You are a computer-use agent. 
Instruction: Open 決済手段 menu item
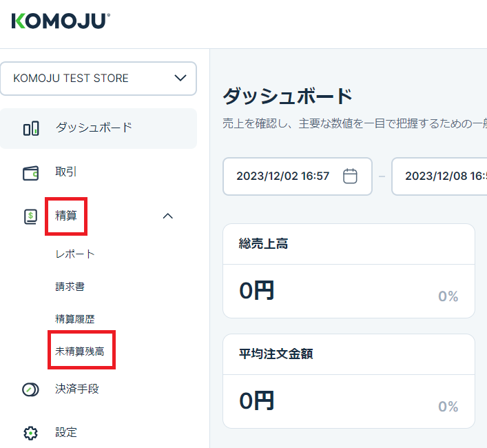pos(77,389)
